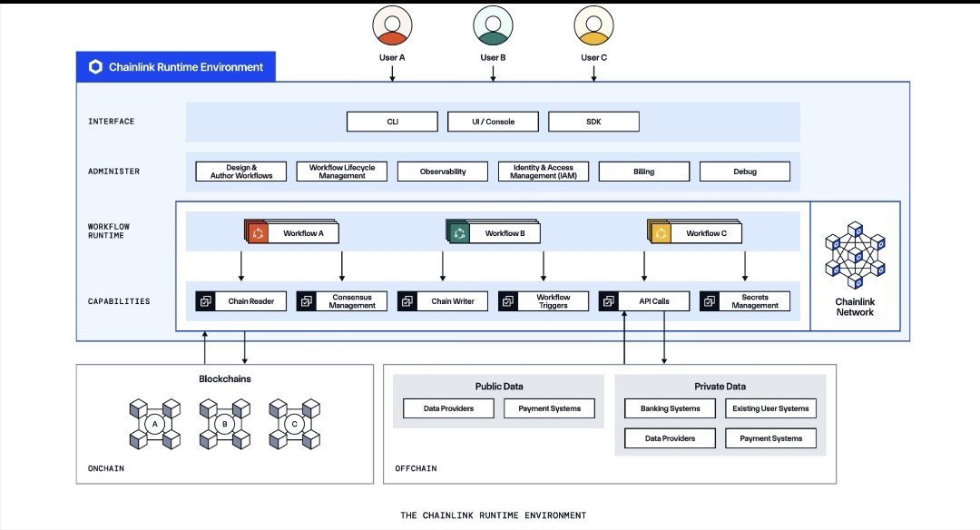
Task: Click the Chainlink Network node graphic
Action: coord(855,256)
